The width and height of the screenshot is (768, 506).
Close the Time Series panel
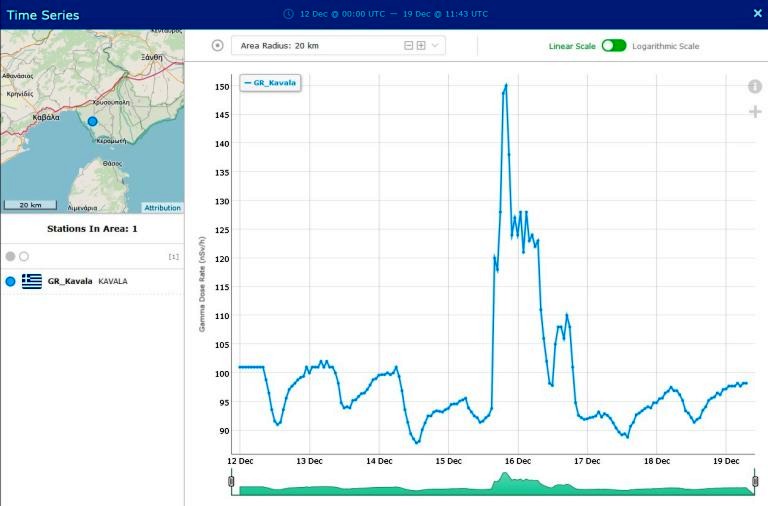757,14
